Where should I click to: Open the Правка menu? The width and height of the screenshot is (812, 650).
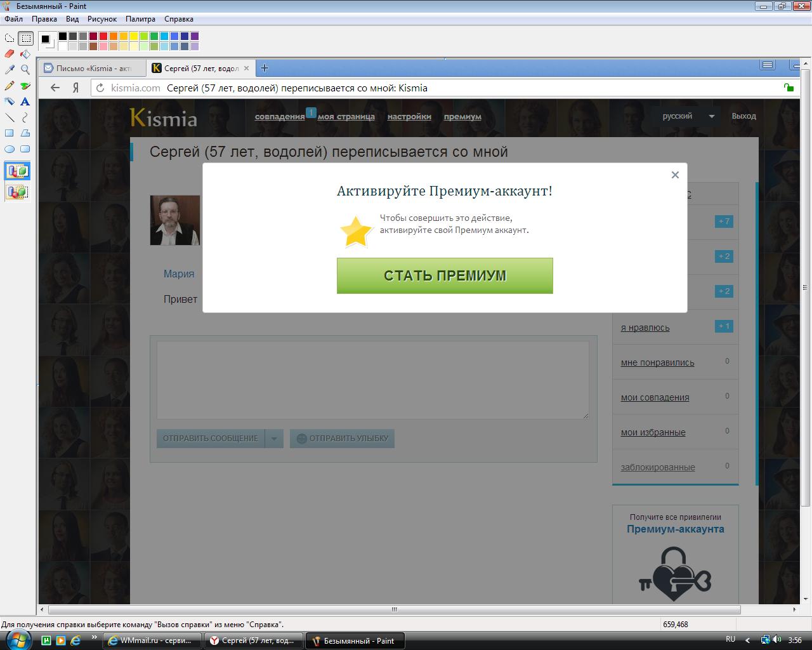(44, 19)
